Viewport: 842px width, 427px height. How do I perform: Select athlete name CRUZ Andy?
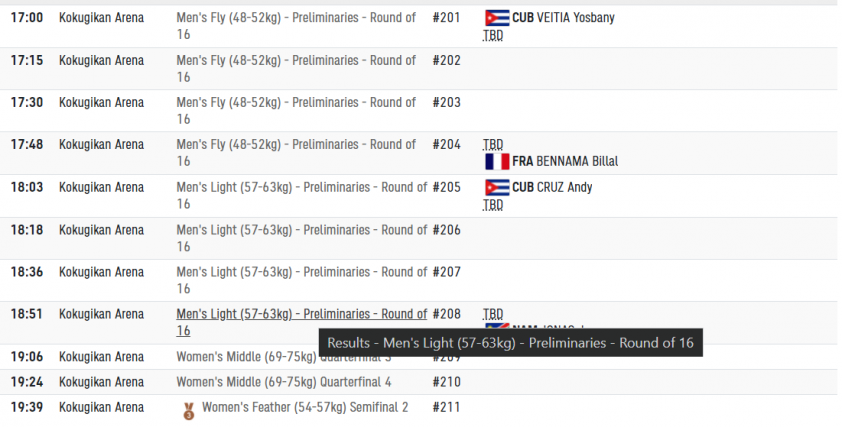[564, 187]
